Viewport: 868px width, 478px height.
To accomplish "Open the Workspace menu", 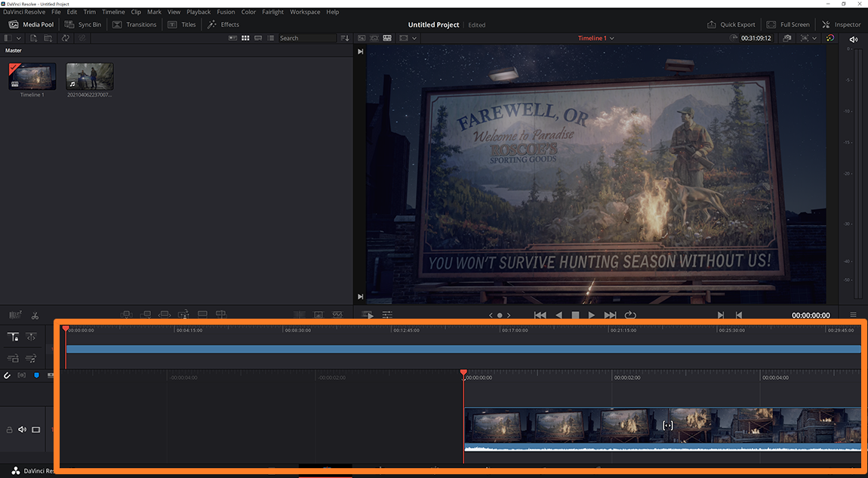I will pyautogui.click(x=305, y=11).
